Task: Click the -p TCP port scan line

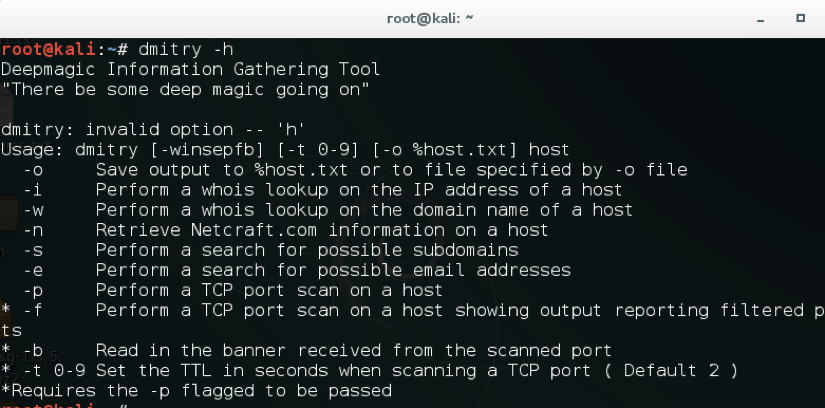Action: pos(233,290)
